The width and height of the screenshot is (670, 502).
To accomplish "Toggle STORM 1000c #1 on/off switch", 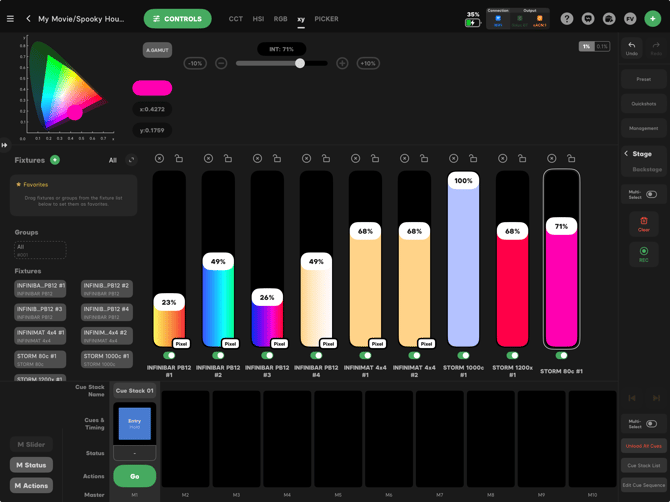I will pos(463,355).
